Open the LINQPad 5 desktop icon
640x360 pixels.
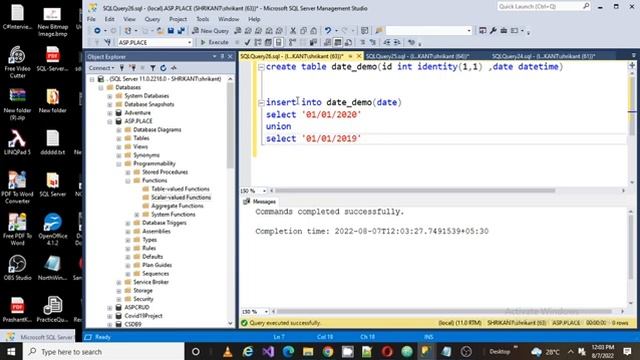(x=17, y=142)
